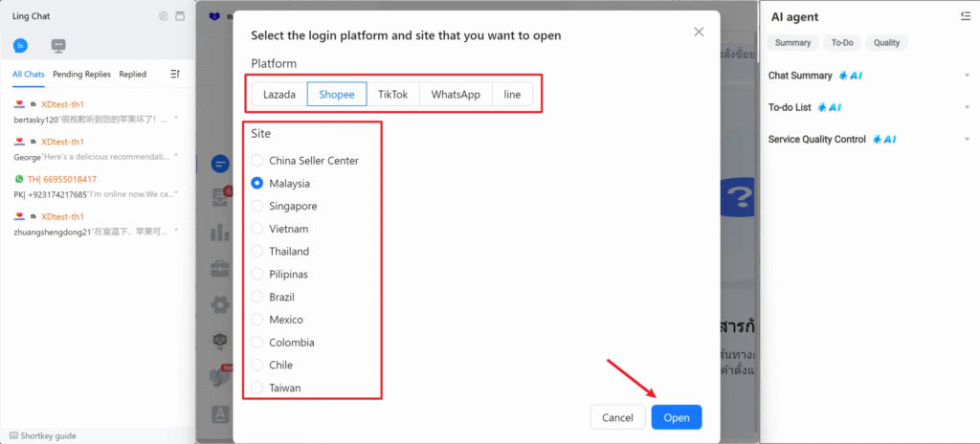Pick Mexico in the Site list

256,320
